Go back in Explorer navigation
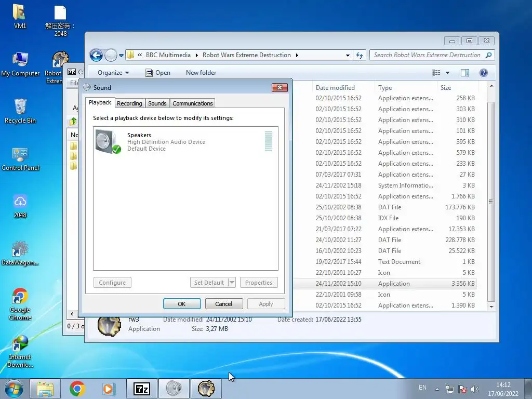 click(x=96, y=55)
